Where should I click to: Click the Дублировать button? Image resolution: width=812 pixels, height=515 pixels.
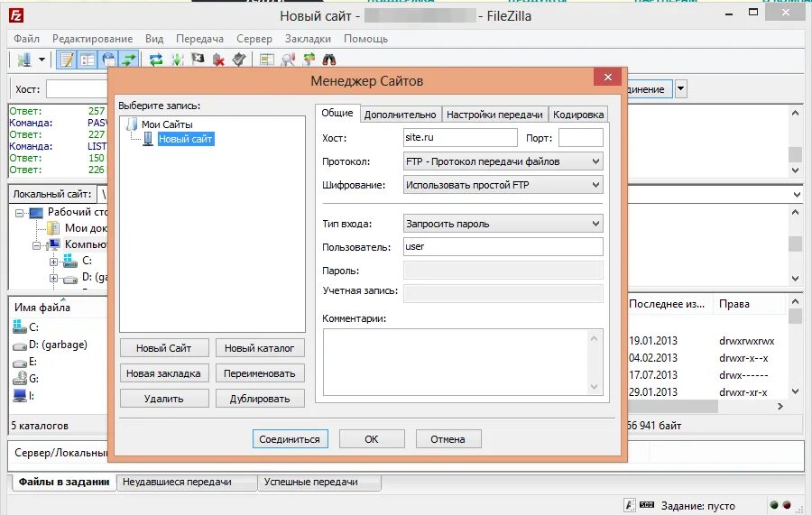click(260, 399)
